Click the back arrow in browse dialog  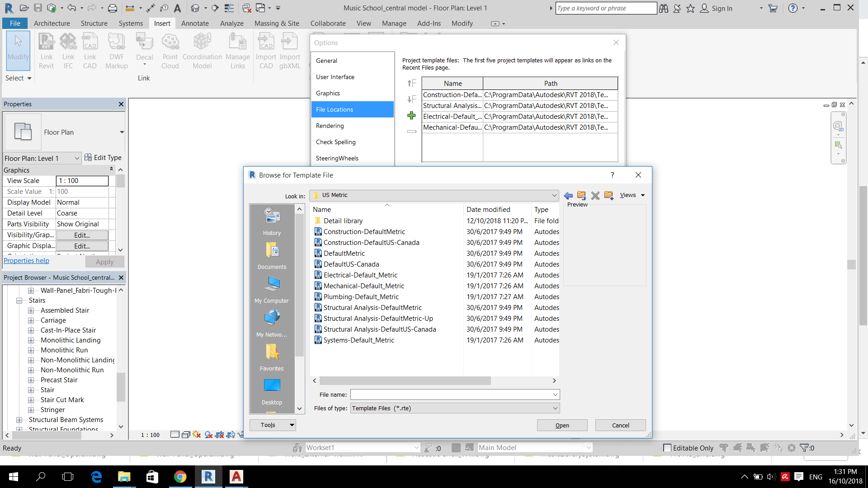[568, 195]
